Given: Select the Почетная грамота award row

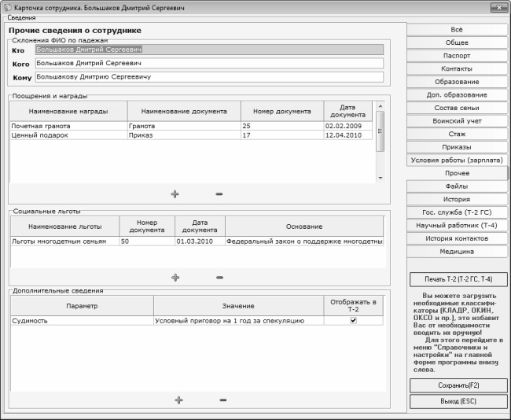Looking at the screenshot, I should [x=67, y=125].
